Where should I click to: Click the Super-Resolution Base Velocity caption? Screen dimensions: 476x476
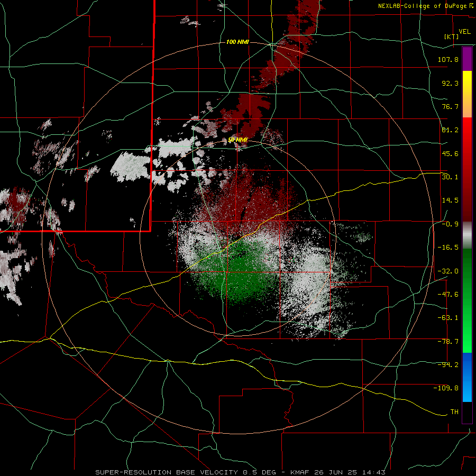pos(240,472)
